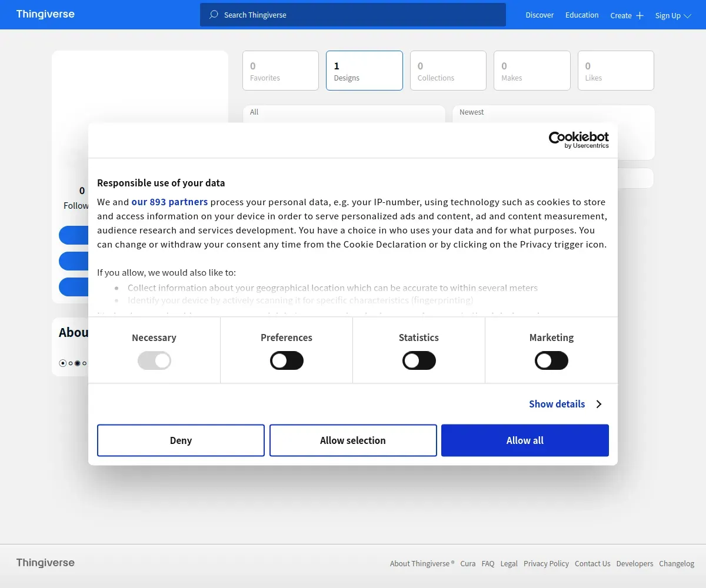
Task: Click the search magnifier icon
Action: click(214, 15)
